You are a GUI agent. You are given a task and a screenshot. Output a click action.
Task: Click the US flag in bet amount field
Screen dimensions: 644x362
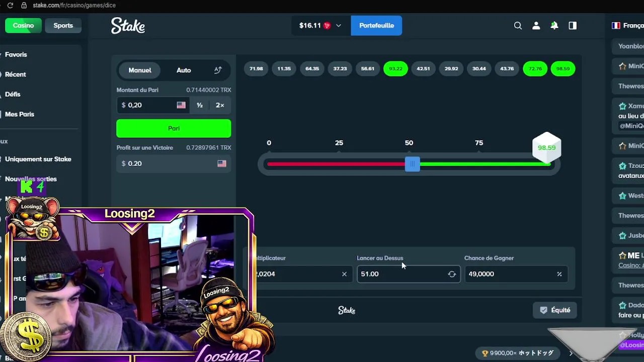[181, 105]
